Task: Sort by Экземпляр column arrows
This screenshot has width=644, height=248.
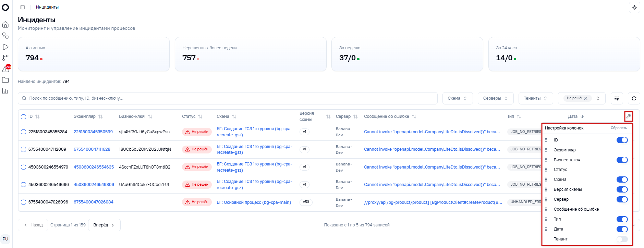Action: [x=100, y=117]
